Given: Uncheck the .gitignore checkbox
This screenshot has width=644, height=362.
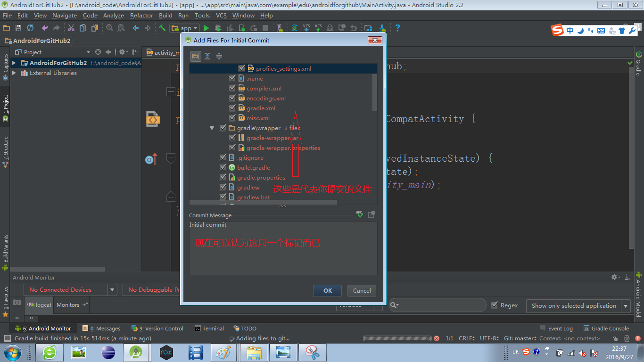Looking at the screenshot, I should pos(223,157).
